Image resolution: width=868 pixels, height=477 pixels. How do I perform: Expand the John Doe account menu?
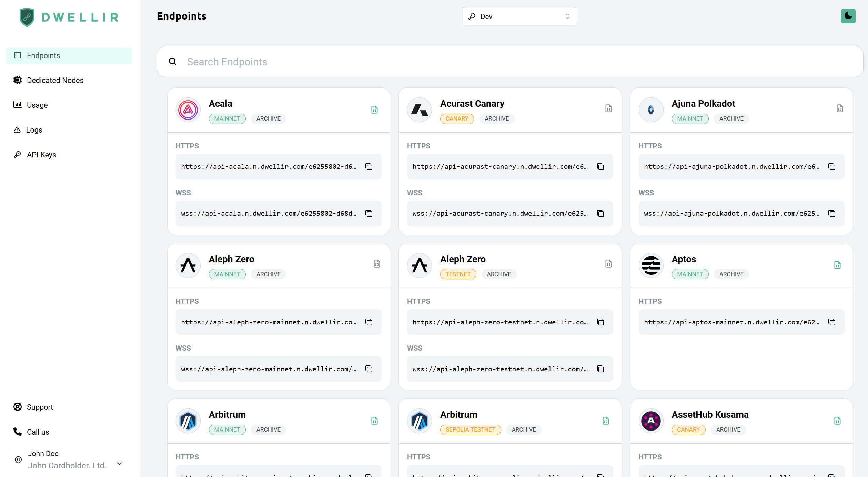pos(119,464)
